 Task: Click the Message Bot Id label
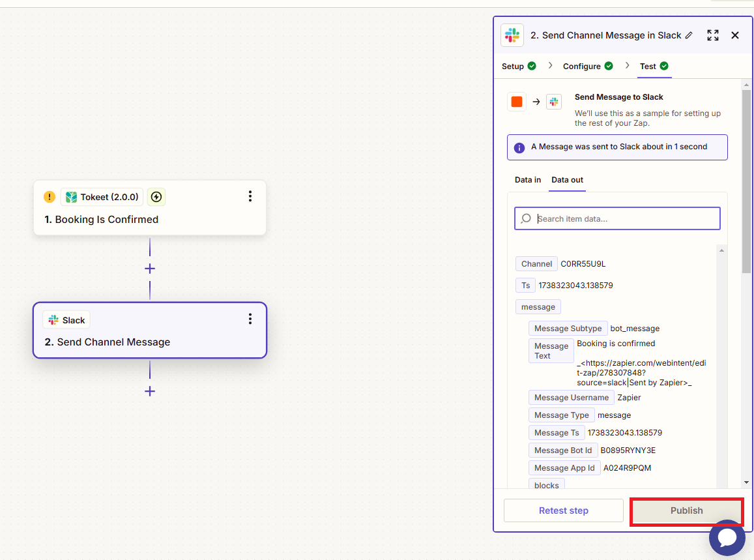click(x=562, y=450)
